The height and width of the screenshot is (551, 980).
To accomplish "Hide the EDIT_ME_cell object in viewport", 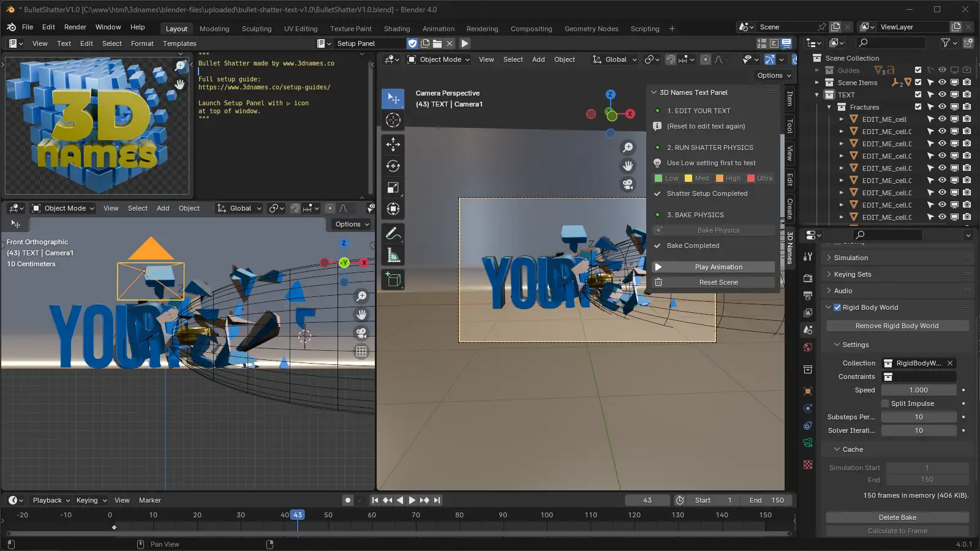I will click(x=942, y=119).
